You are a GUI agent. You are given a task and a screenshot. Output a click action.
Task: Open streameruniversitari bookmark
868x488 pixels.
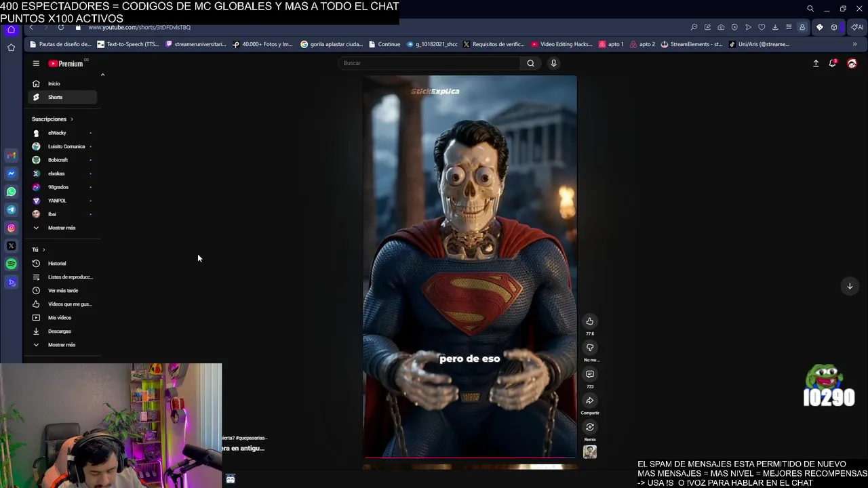[x=196, y=44]
